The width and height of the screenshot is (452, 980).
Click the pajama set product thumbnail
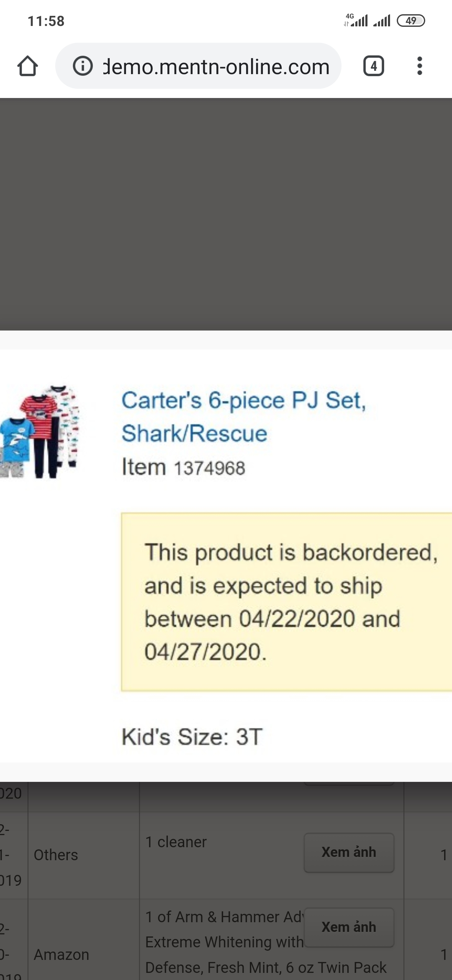click(x=40, y=432)
